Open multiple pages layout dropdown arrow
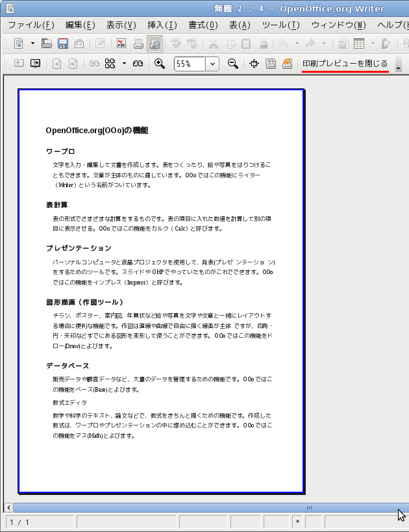The width and height of the screenshot is (409, 532). coord(124,64)
